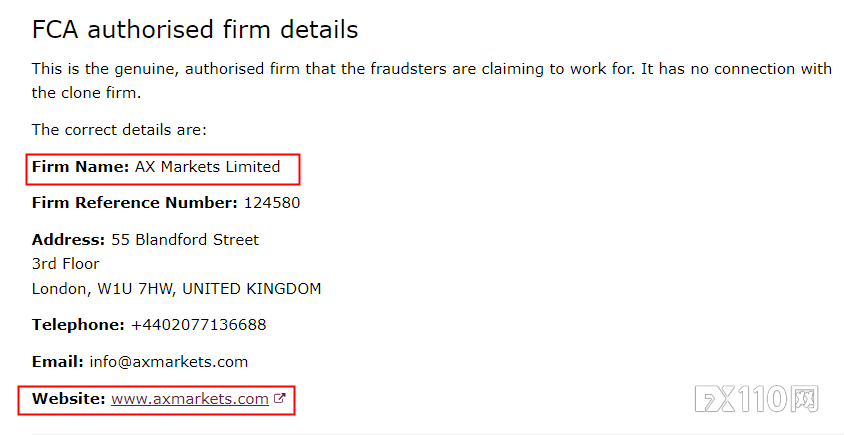Click the Firm Name label

click(80, 167)
